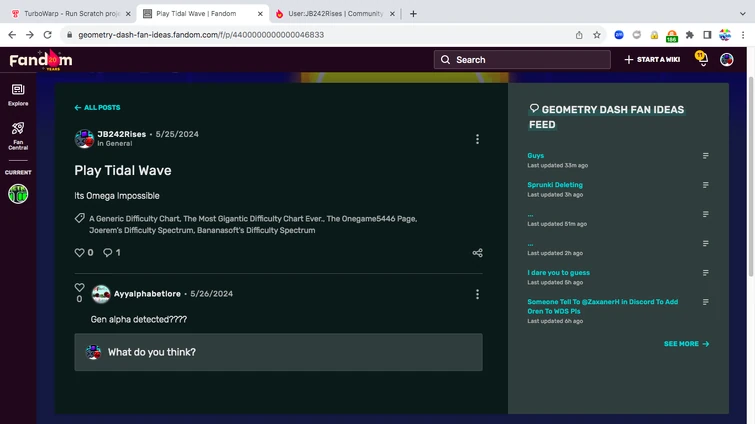Close the TurboWarp tab
This screenshot has height=424, width=755.
(128, 13)
